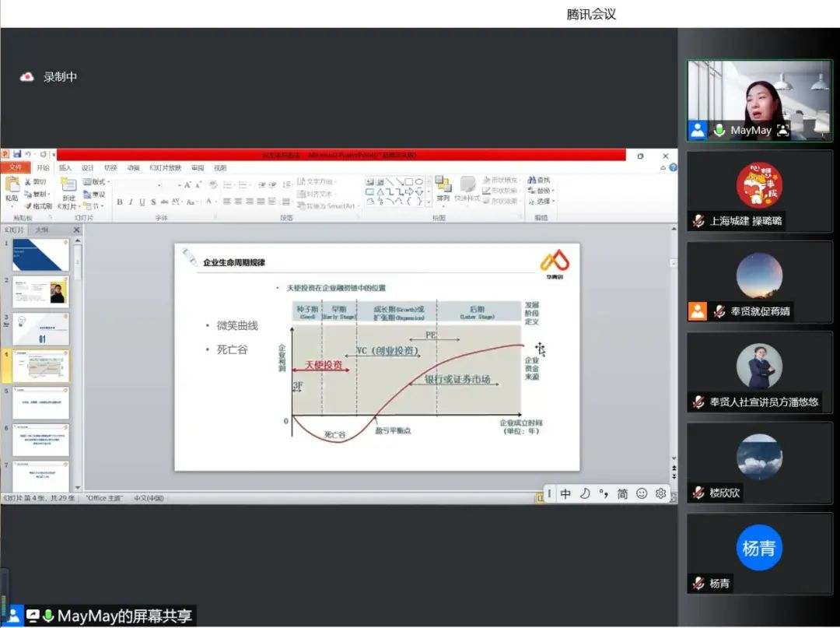Click the moon icon in the input method bar

tap(584, 493)
